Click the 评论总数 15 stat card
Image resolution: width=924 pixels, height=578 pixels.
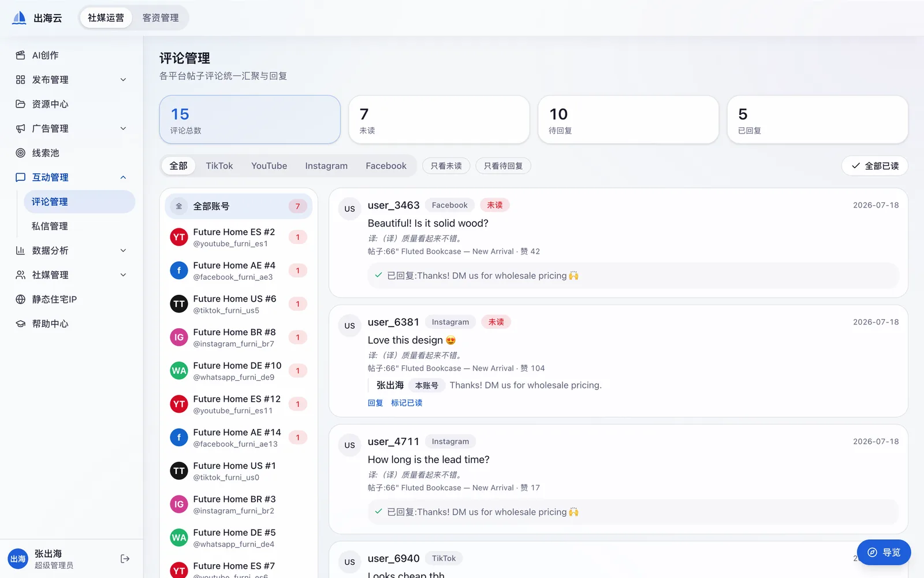249,120
